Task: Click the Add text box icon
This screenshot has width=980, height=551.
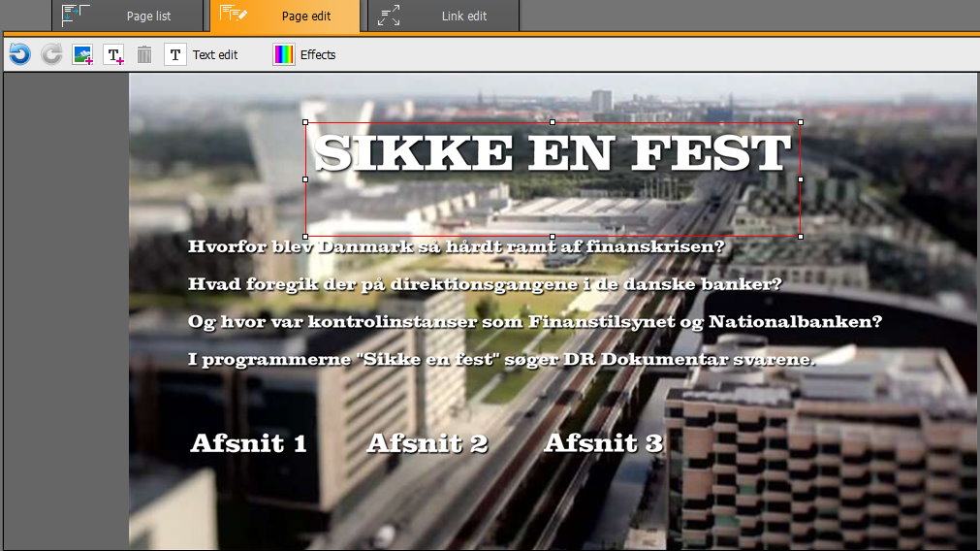Action: [x=113, y=55]
